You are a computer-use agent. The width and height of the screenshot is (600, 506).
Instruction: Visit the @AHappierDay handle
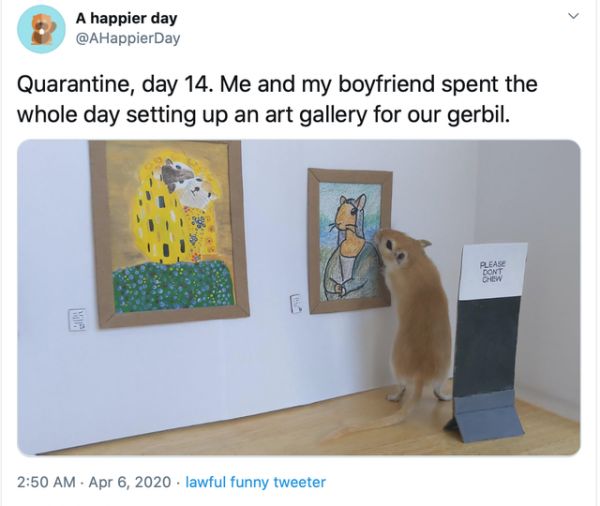tap(128, 38)
